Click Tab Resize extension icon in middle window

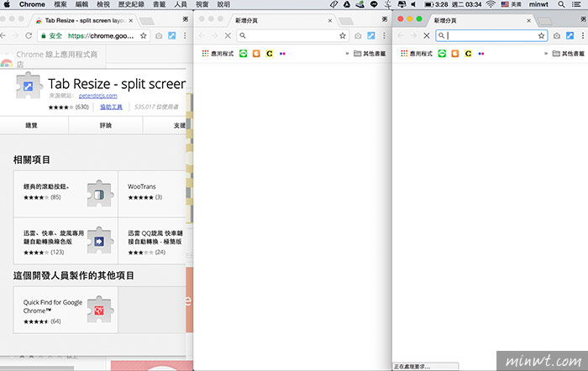(371, 35)
